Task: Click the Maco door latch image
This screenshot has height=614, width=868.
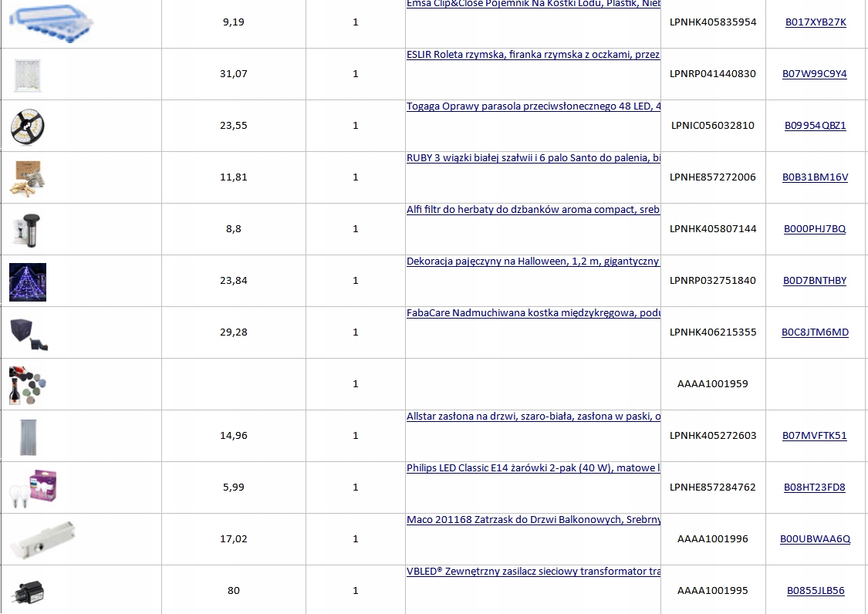Action: tap(44, 539)
